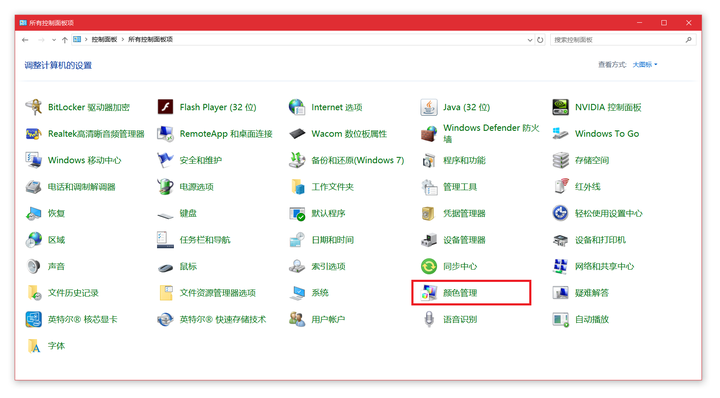
Task: Open the Realtek高清晰音频管理器 icon
Action: [34, 134]
